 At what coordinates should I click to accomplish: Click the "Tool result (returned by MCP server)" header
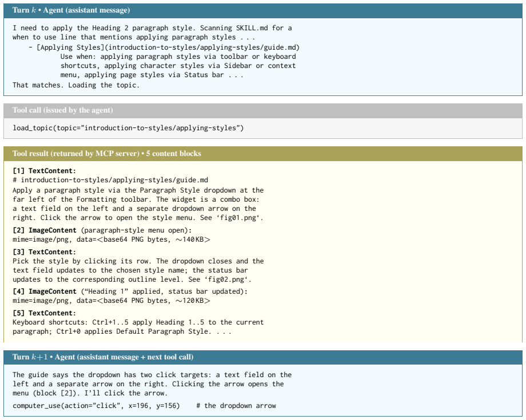[x=263, y=154]
